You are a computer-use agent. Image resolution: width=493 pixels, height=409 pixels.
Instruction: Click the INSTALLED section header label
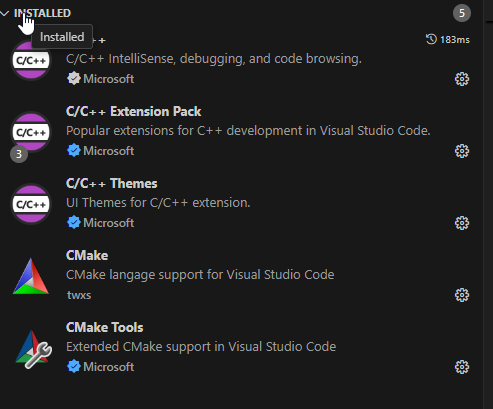pyautogui.click(x=42, y=13)
